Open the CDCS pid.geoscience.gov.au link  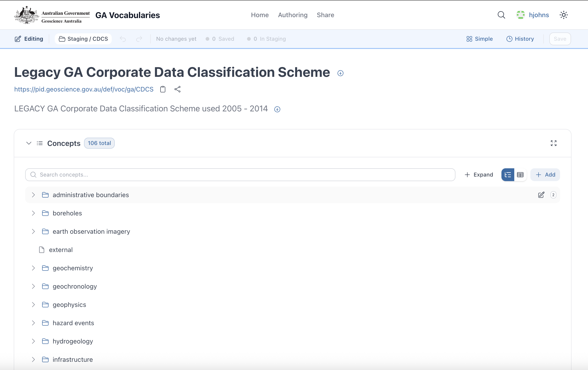[x=84, y=89]
